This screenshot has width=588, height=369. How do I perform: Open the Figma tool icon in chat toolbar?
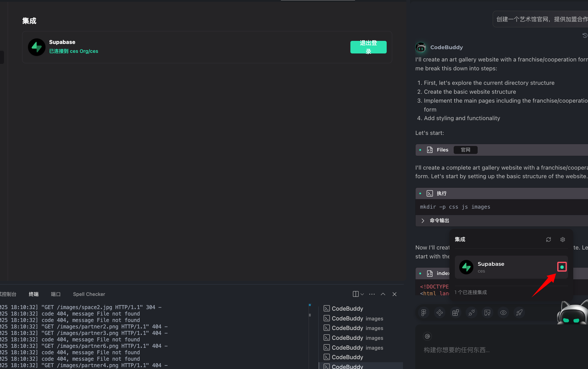click(x=424, y=312)
